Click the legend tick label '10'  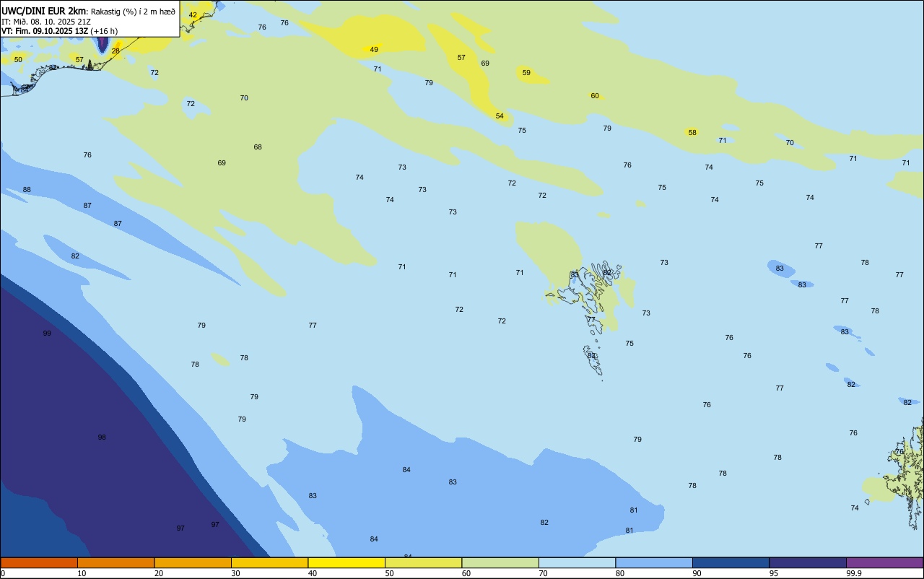pyautogui.click(x=82, y=573)
